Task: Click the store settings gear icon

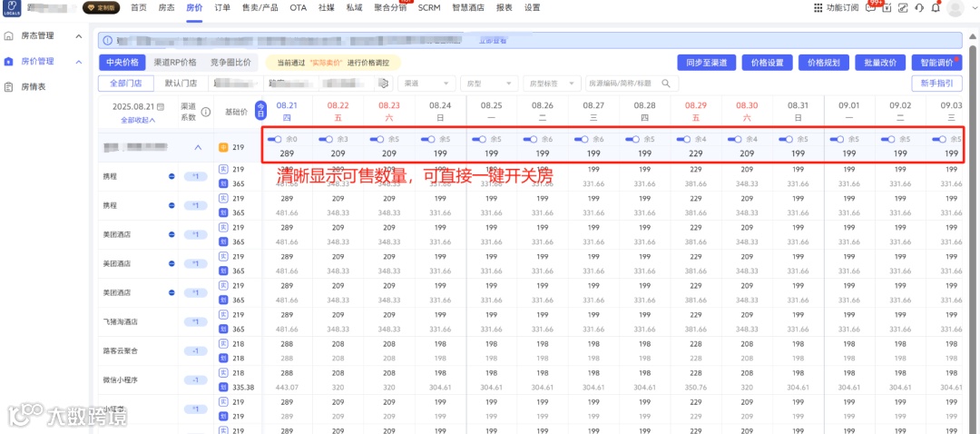Action: click(385, 84)
